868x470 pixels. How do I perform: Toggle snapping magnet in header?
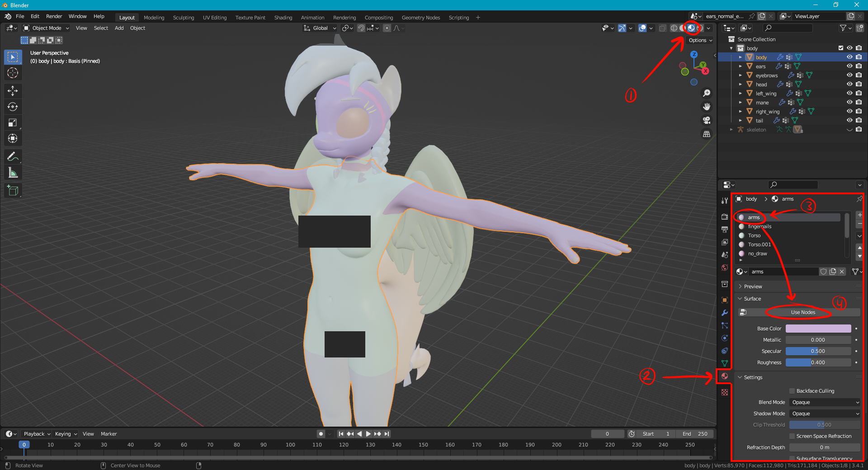(x=361, y=28)
